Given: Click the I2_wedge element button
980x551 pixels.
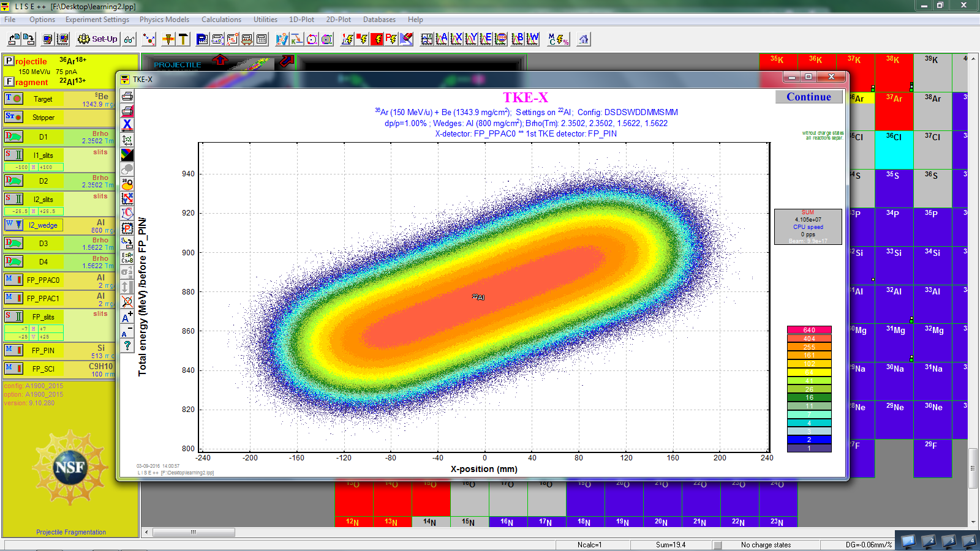Looking at the screenshot, I should (x=42, y=225).
